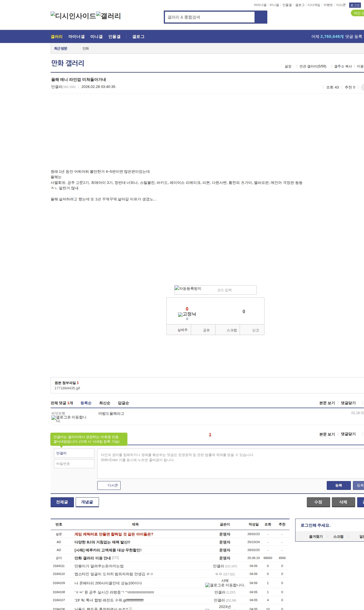Click the comment author 씨앗은행
Screen dimensions: 364x610
[58, 413]
